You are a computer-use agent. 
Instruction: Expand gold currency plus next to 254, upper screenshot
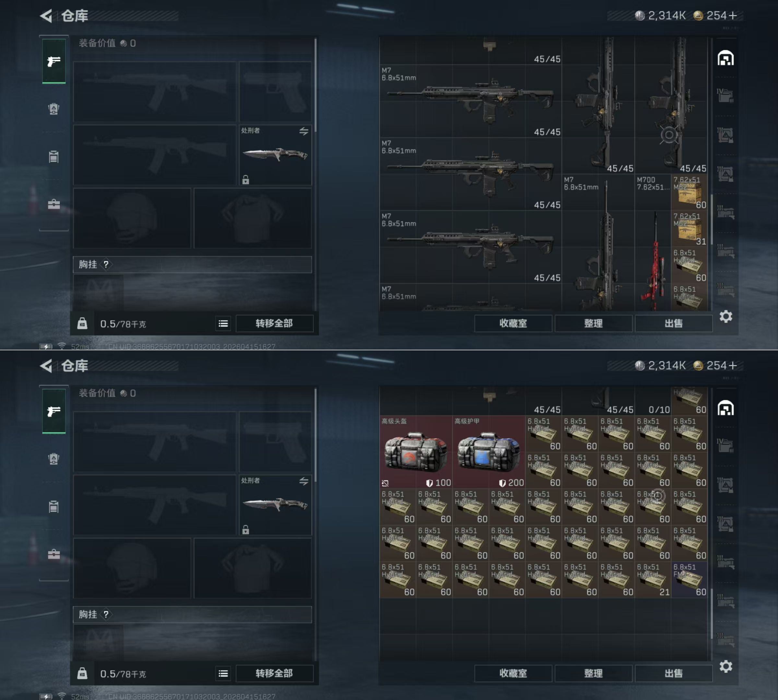[733, 15]
